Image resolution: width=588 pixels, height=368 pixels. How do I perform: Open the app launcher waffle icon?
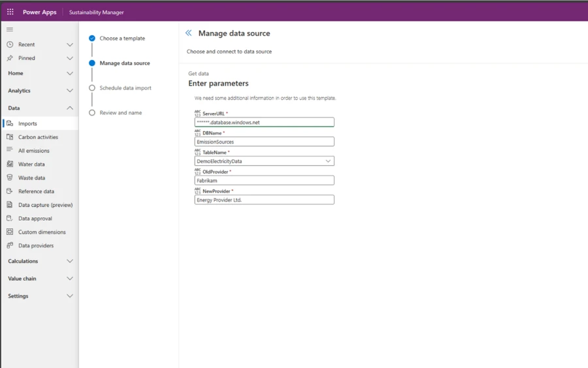pos(10,12)
